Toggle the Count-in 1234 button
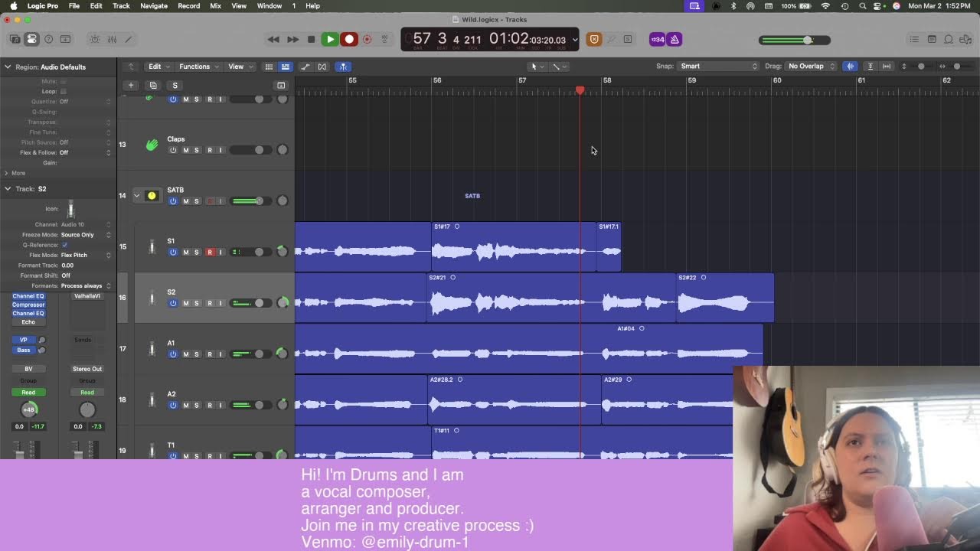 [657, 39]
